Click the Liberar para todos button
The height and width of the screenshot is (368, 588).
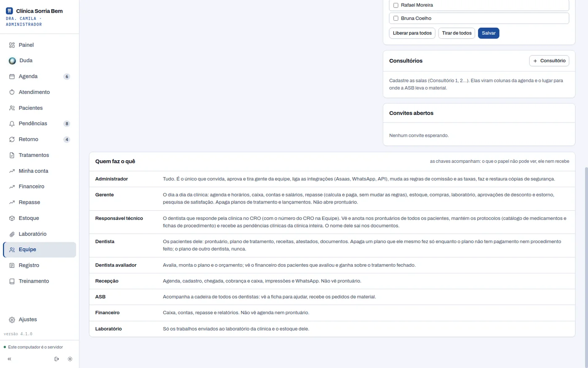412,33
